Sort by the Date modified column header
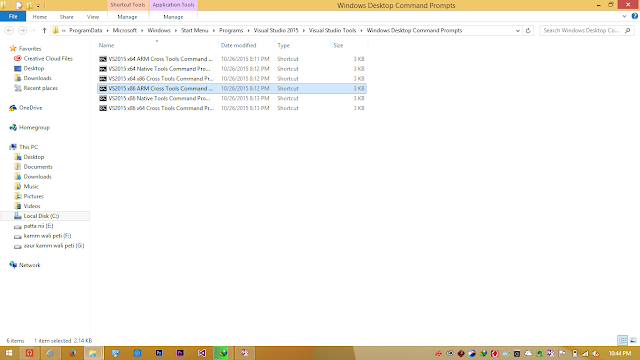640x360 pixels. tap(238, 45)
